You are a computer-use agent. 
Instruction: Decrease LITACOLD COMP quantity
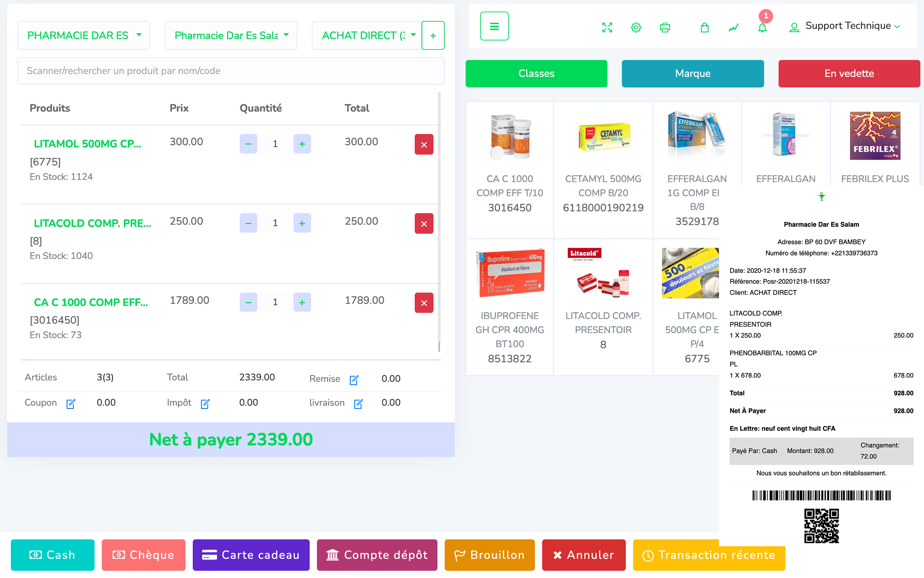click(248, 223)
